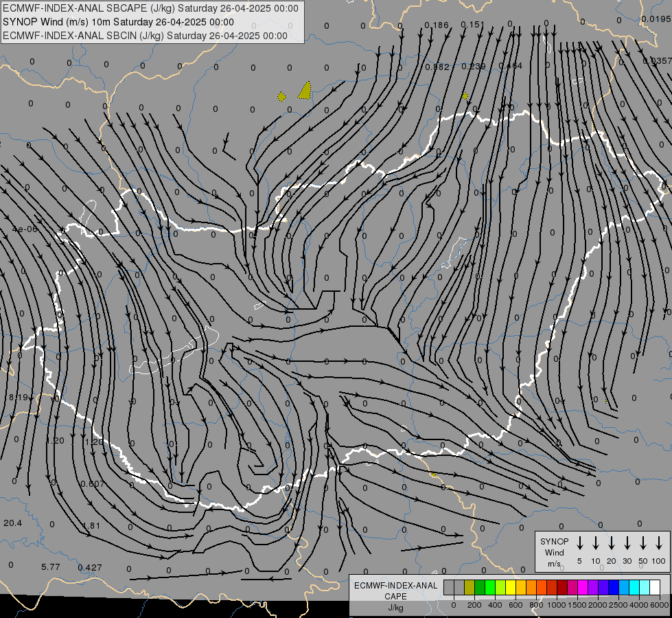Select the white swatch ending at 6000

(654, 587)
